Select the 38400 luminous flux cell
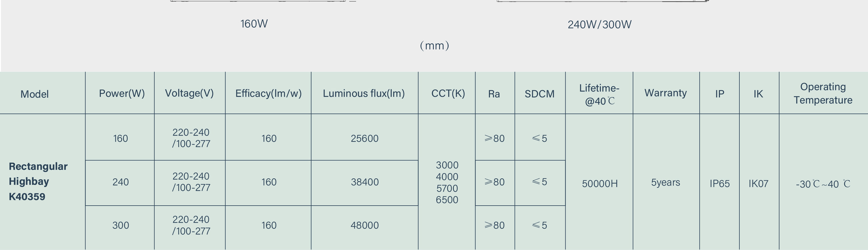This screenshot has height=250, width=868. [x=365, y=182]
